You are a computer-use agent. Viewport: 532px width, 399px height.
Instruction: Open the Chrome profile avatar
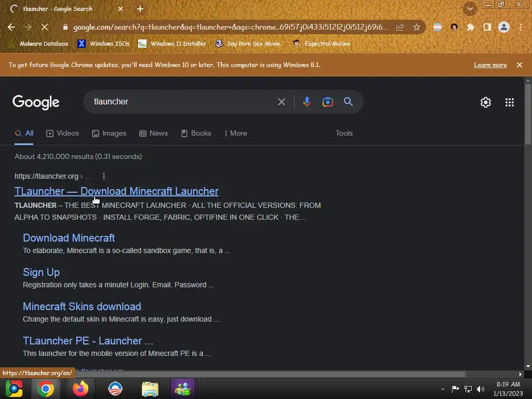pyautogui.click(x=504, y=27)
